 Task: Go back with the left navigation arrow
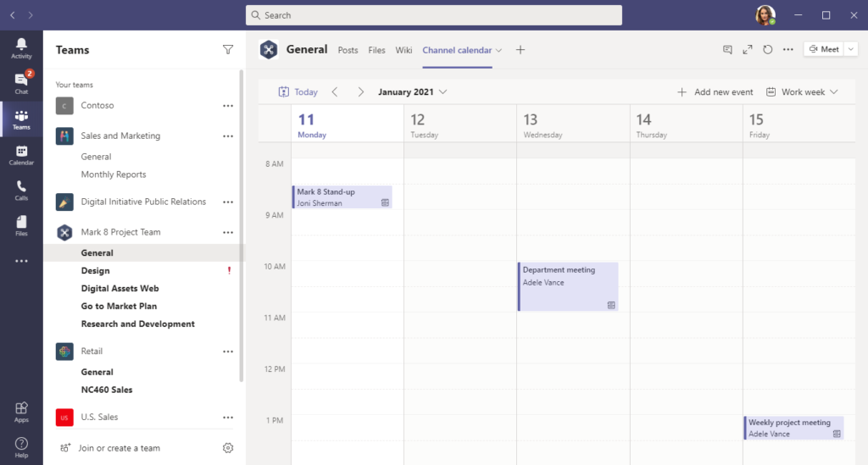[x=13, y=15]
